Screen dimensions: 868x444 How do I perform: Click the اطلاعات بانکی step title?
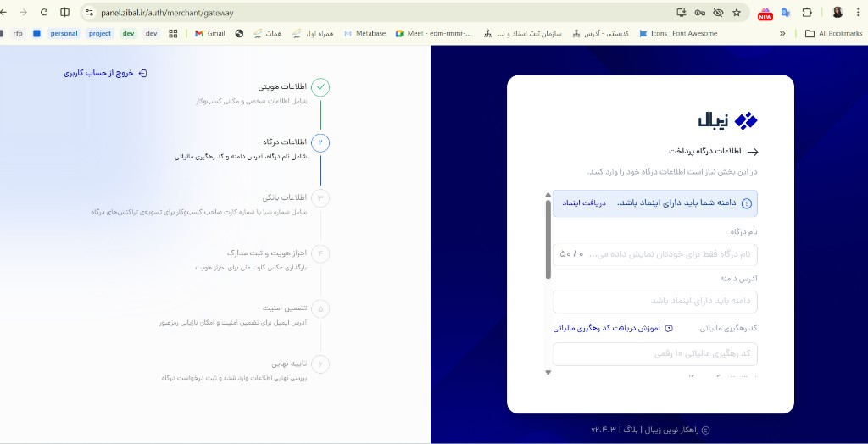point(285,197)
